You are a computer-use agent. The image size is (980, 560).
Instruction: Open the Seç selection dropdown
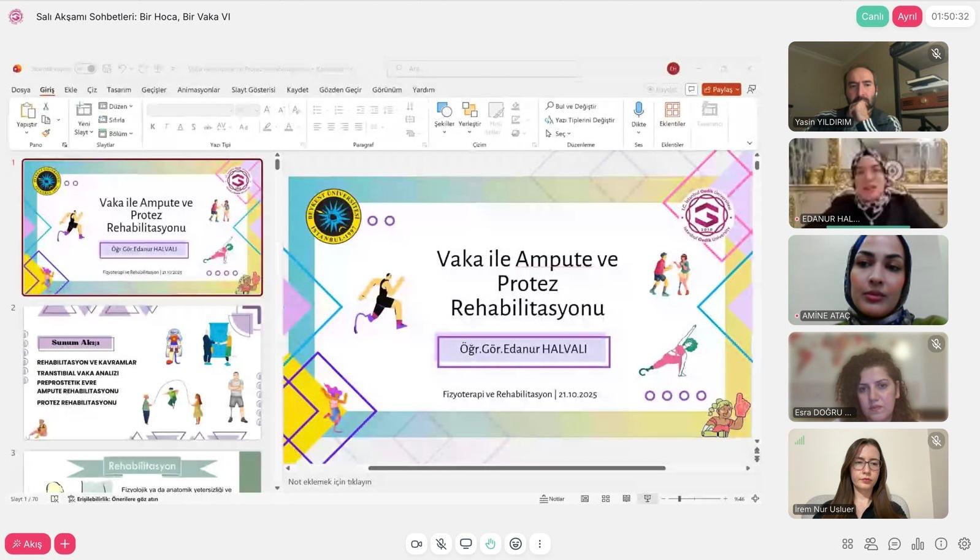coord(559,134)
